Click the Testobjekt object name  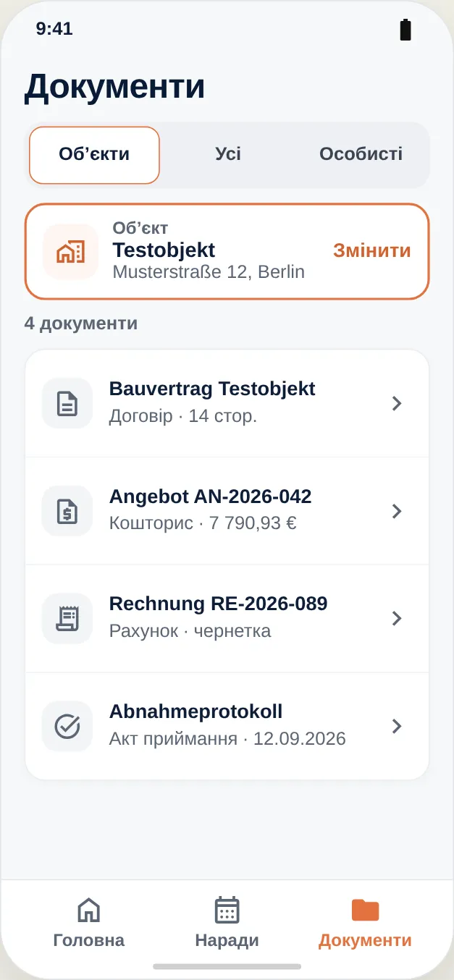pos(164,250)
